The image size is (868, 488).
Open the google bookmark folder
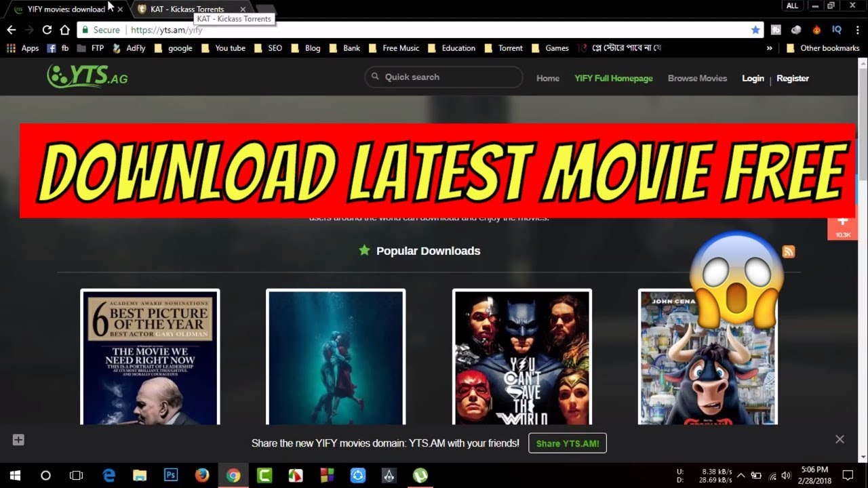pos(174,48)
